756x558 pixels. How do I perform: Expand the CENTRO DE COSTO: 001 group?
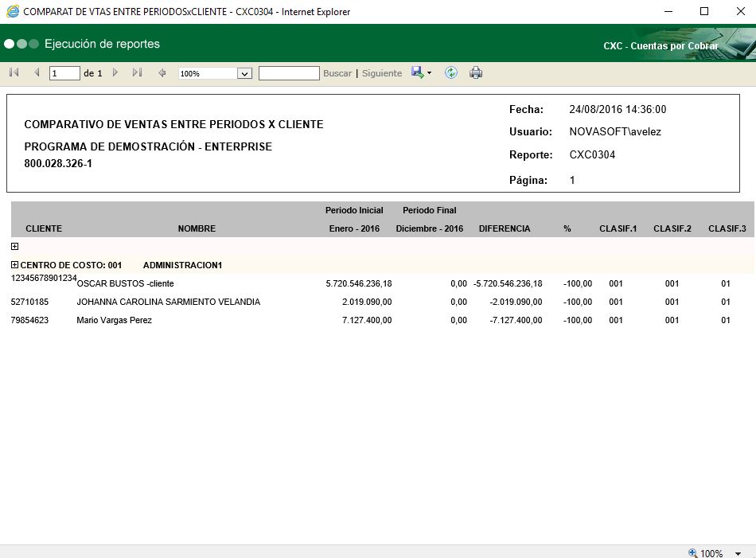(x=15, y=265)
